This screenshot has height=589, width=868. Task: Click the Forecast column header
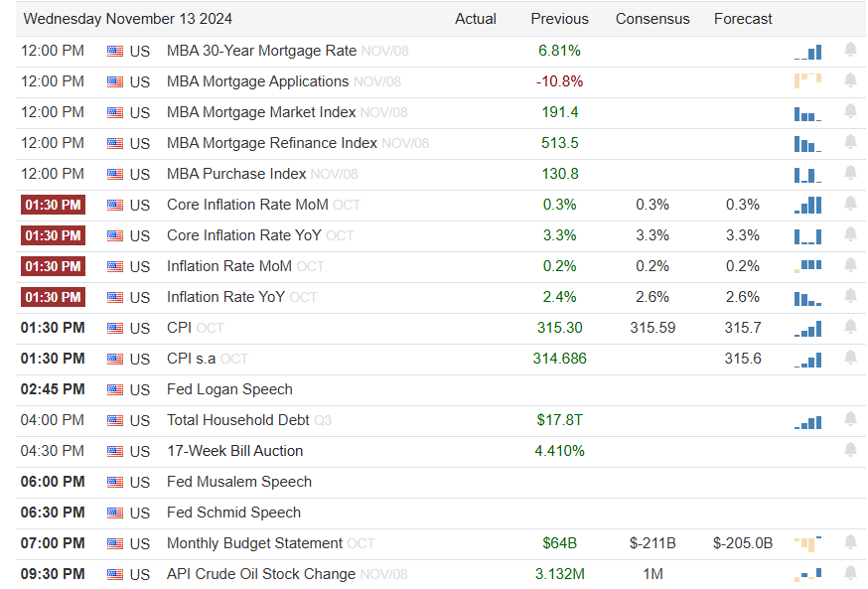(x=743, y=19)
